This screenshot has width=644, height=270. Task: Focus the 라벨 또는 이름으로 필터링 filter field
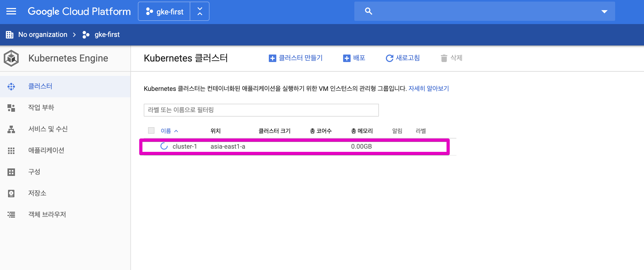(x=261, y=110)
